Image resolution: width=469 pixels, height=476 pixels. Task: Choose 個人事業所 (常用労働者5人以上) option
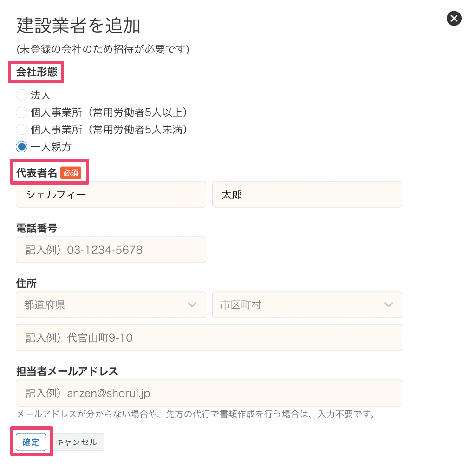22,112
